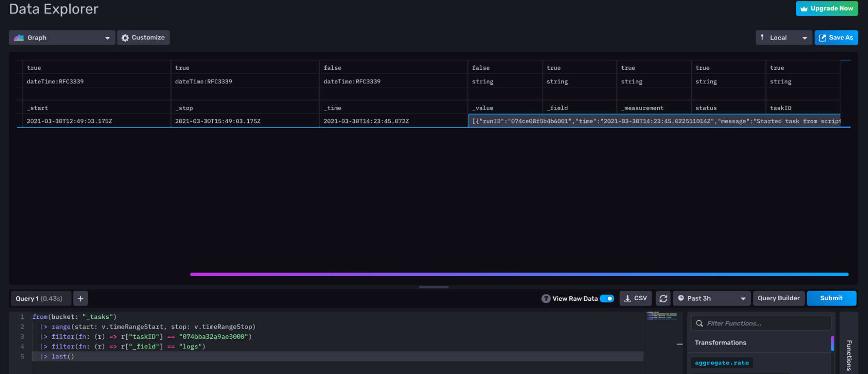868x374 pixels.
Task: Click the Upgrade Now crown button
Action: (826, 8)
